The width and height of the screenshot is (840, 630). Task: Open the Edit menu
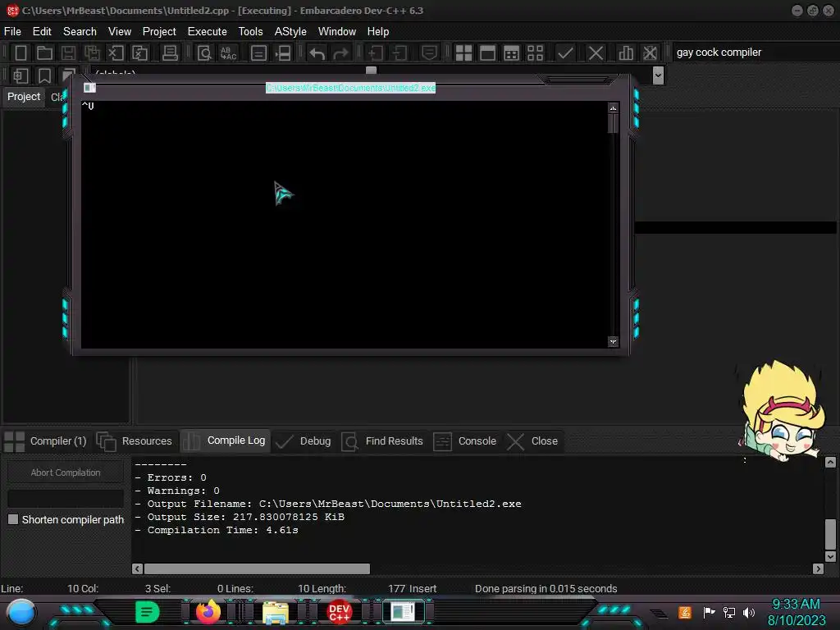click(x=42, y=32)
